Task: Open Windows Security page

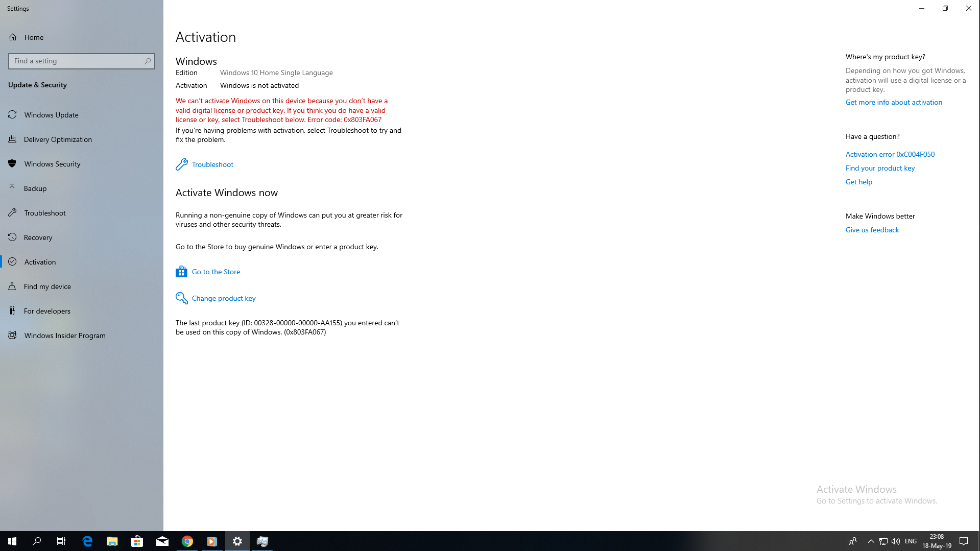Action: click(82, 164)
